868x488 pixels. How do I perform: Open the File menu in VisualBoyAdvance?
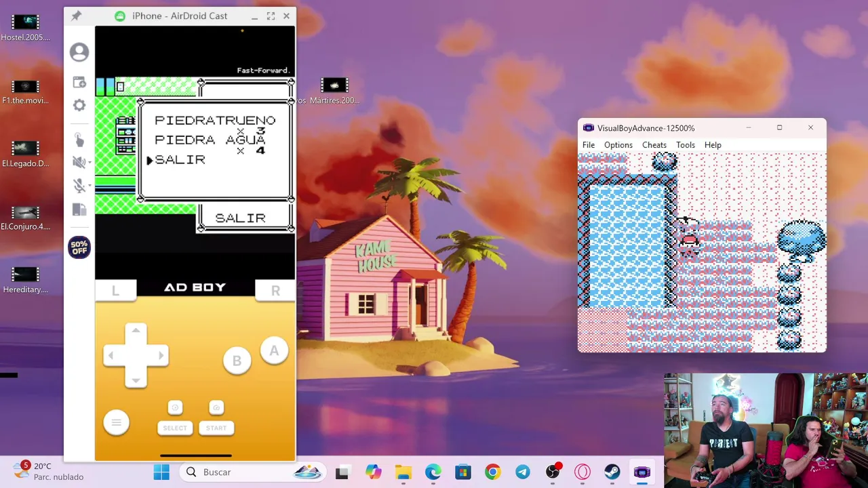[589, 145]
